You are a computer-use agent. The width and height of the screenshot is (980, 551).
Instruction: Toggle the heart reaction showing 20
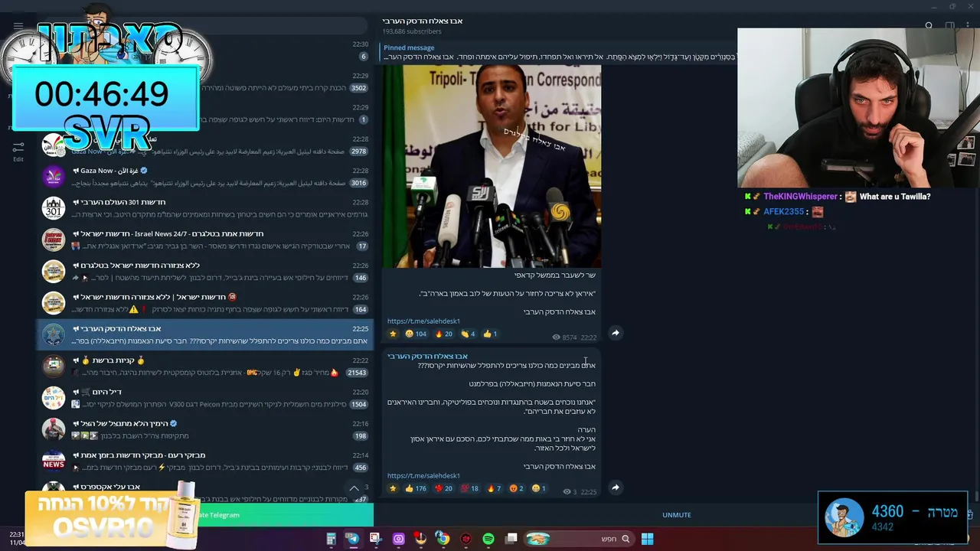tap(443, 488)
